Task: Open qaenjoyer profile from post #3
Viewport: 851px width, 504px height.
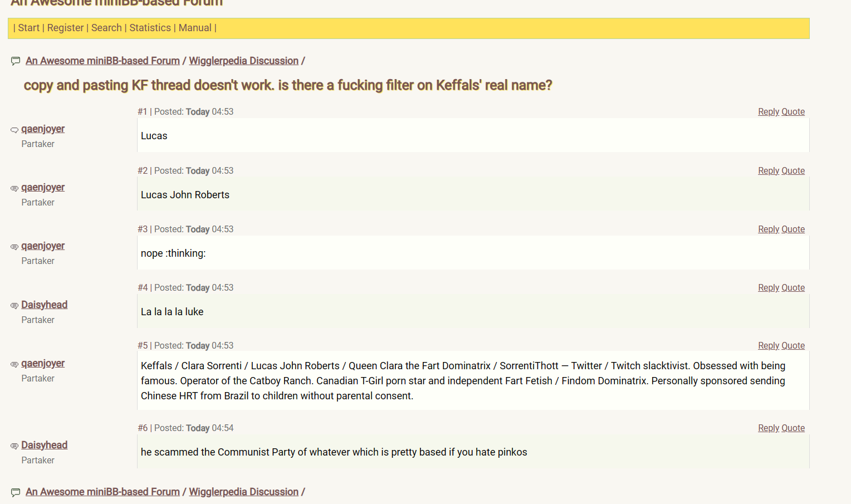Action: pyautogui.click(x=43, y=246)
